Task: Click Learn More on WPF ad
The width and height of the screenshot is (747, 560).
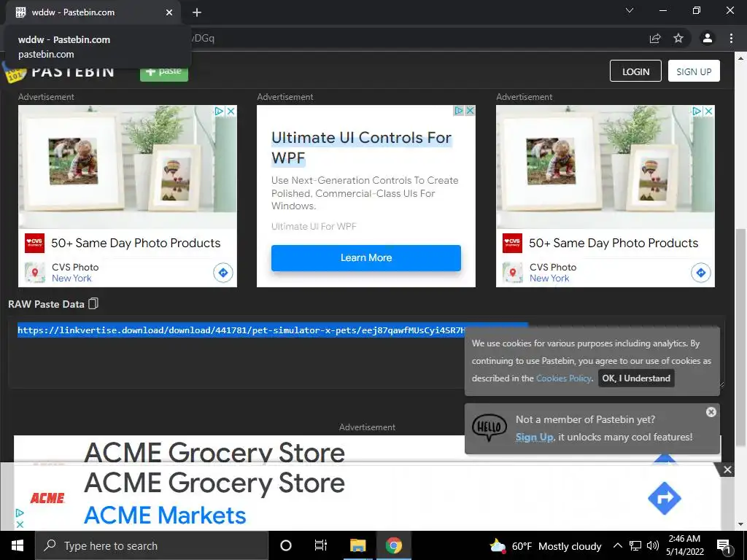Action: tap(366, 257)
